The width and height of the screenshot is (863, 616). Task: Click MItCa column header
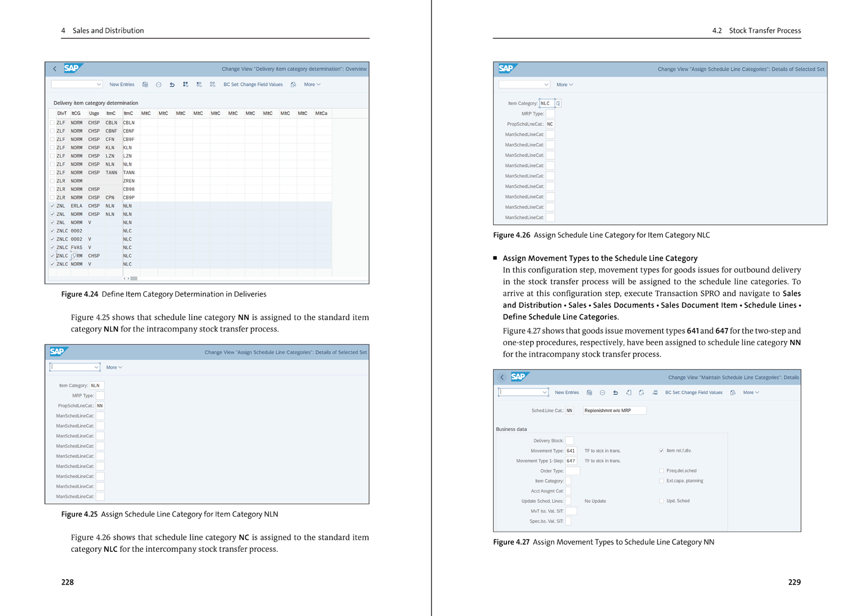321,114
